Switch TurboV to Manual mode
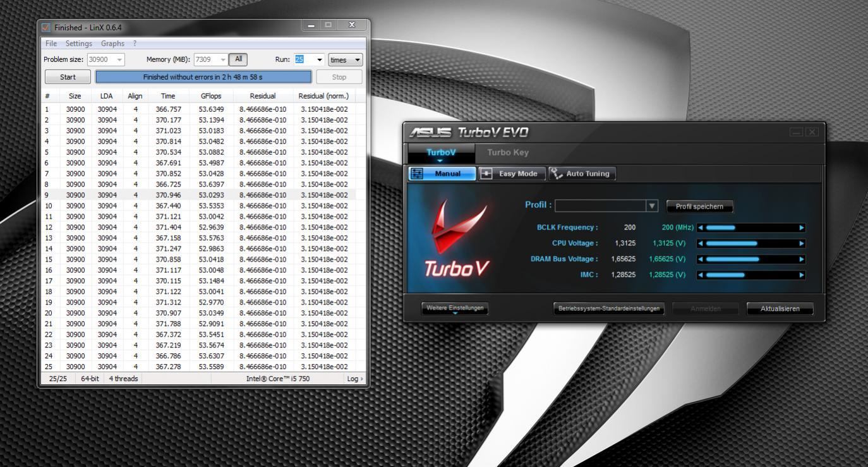Screen dimensions: 868x467 pos(442,174)
